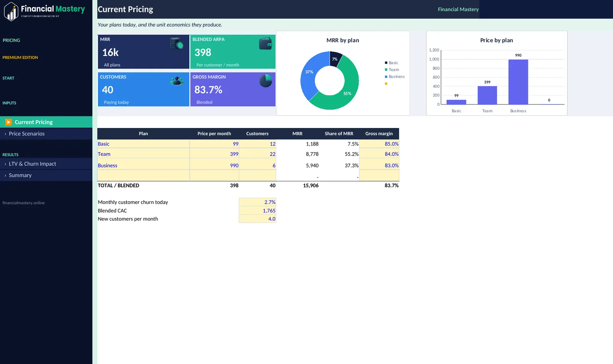Screen dimensions: 613x364
Task: Select the Team plan name cell
Action: [143, 154]
